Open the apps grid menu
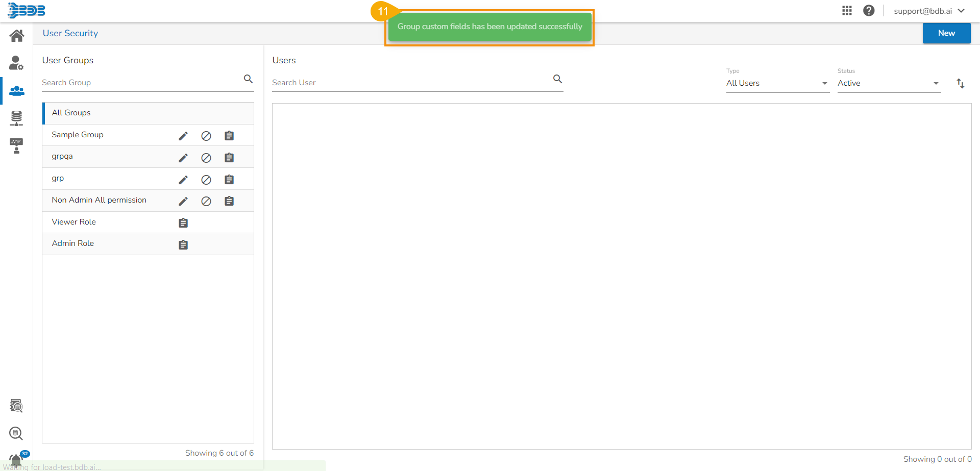The height and width of the screenshot is (471, 980). pos(847,11)
